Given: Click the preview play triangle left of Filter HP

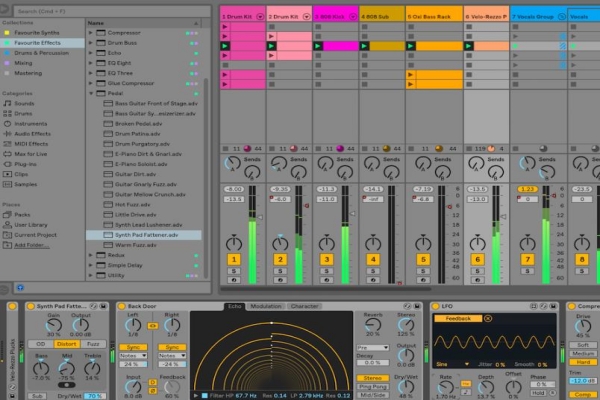Looking at the screenshot, I should [x=196, y=395].
